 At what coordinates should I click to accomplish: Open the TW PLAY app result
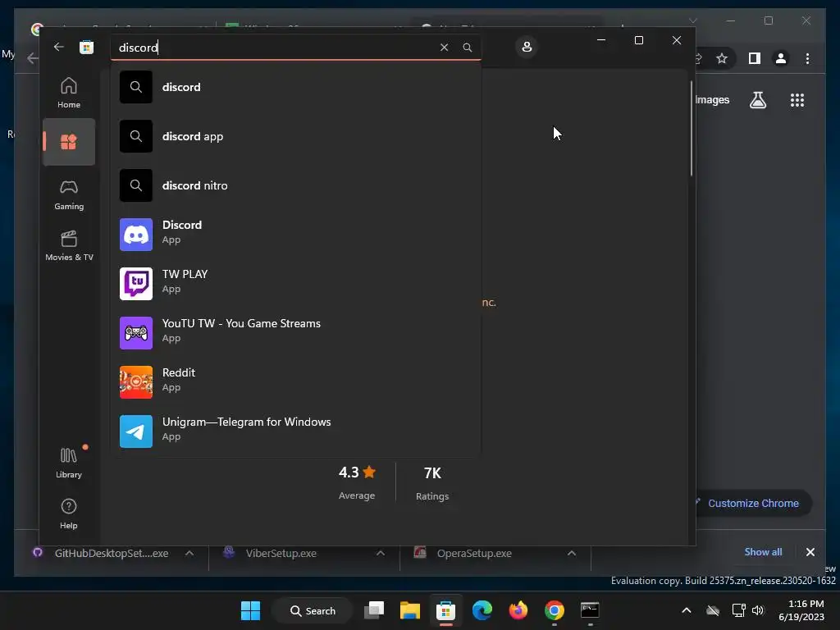tap(295, 284)
